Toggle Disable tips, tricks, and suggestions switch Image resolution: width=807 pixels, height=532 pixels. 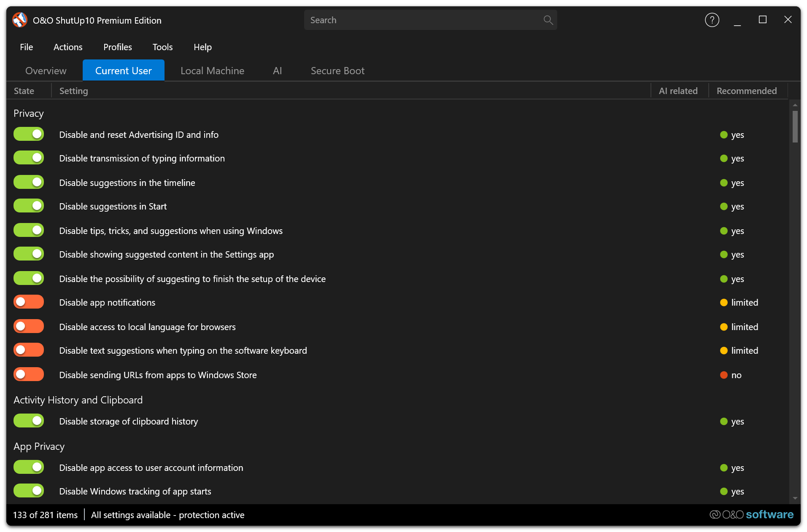[29, 230]
